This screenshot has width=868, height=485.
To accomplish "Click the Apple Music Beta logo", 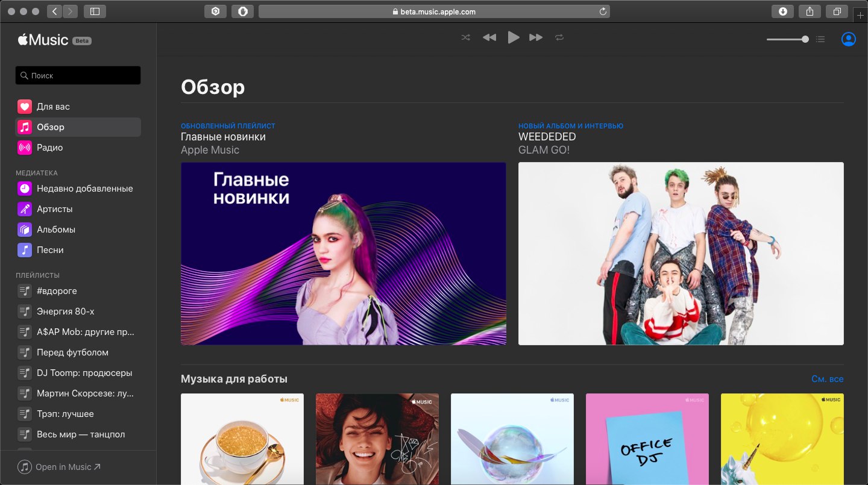I will [x=54, y=40].
